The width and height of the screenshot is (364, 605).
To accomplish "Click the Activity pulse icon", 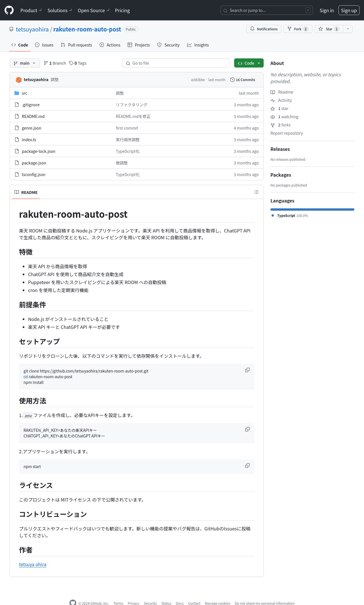I will pyautogui.click(x=273, y=100).
